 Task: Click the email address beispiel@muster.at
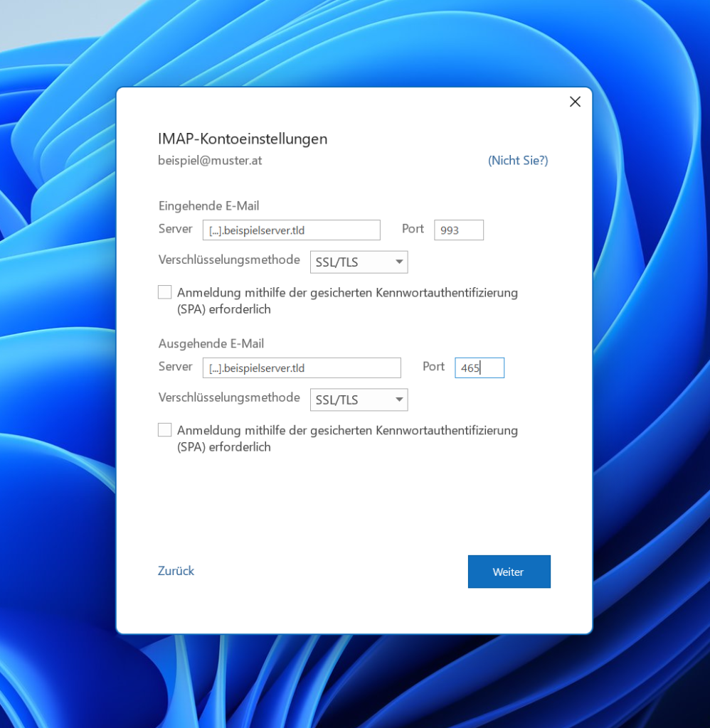(210, 160)
